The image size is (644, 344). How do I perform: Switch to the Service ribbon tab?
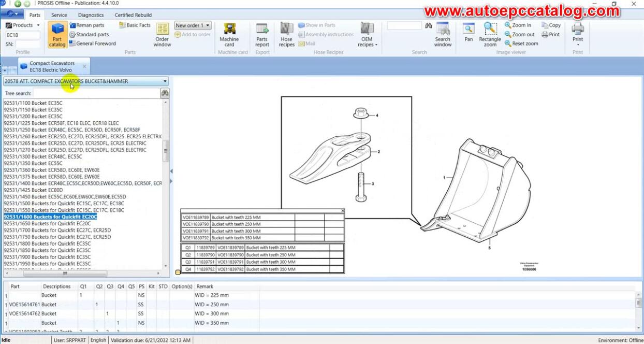tap(59, 15)
